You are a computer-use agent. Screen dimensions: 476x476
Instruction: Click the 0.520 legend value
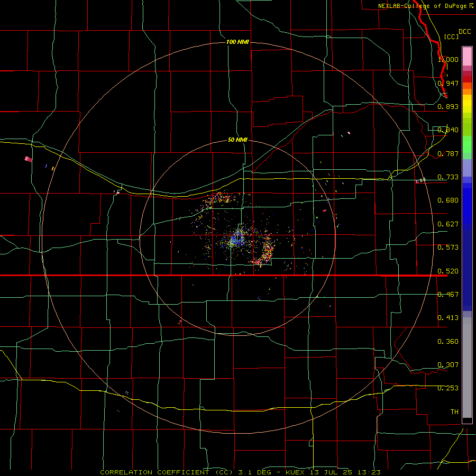coord(448,271)
